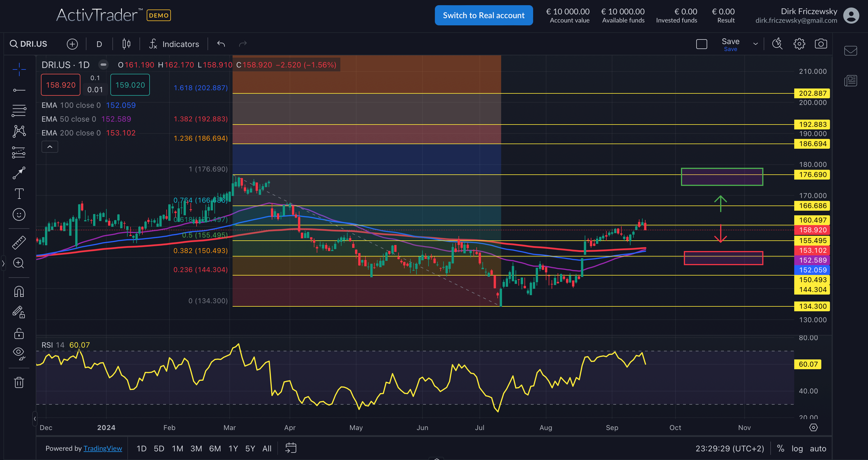
Task: Open the TradingView link
Action: [102, 448]
